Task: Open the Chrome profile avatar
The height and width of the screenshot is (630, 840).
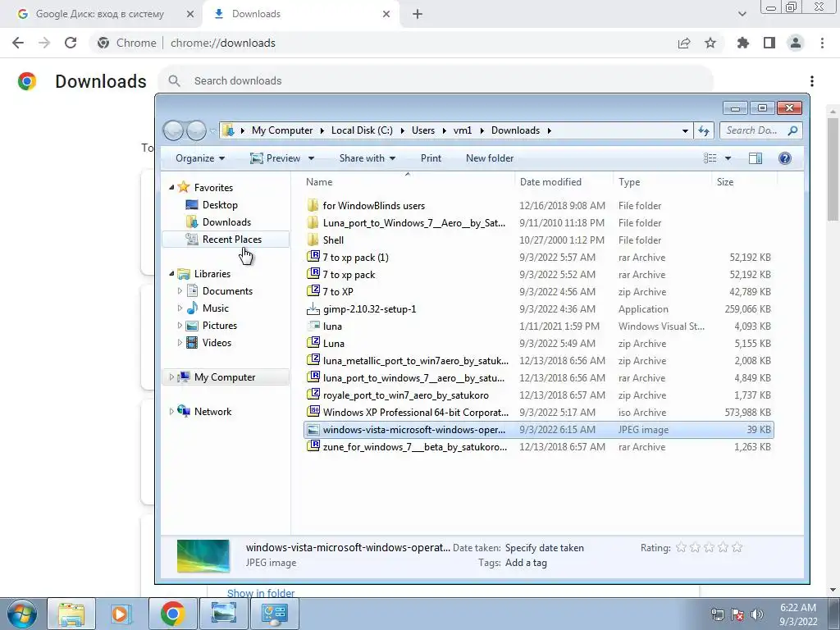Action: (x=796, y=43)
